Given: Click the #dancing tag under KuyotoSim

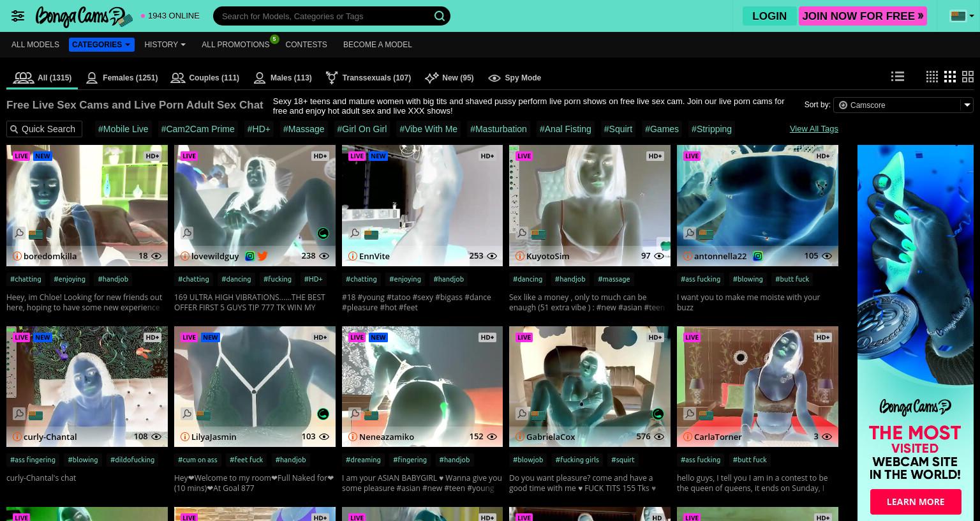Looking at the screenshot, I should coord(528,279).
